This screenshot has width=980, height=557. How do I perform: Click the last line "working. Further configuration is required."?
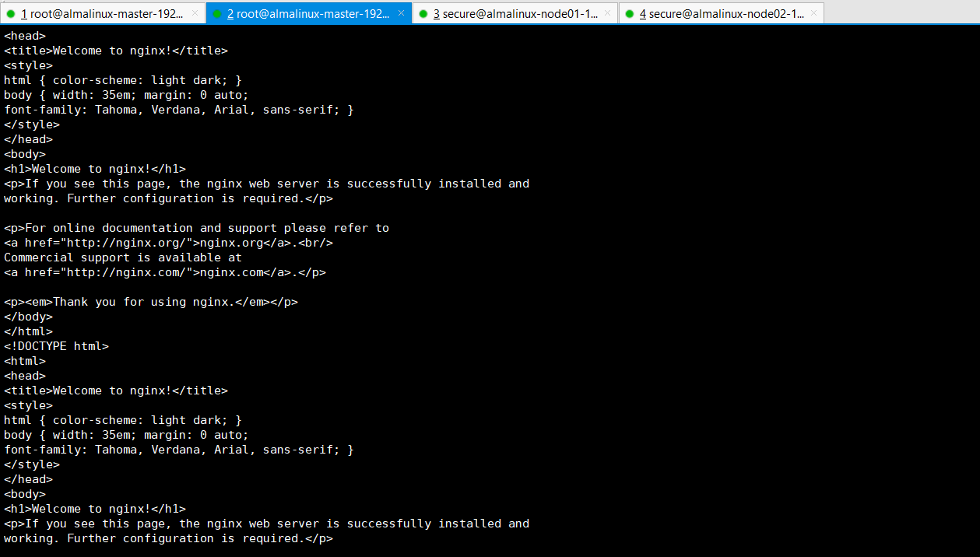point(168,538)
